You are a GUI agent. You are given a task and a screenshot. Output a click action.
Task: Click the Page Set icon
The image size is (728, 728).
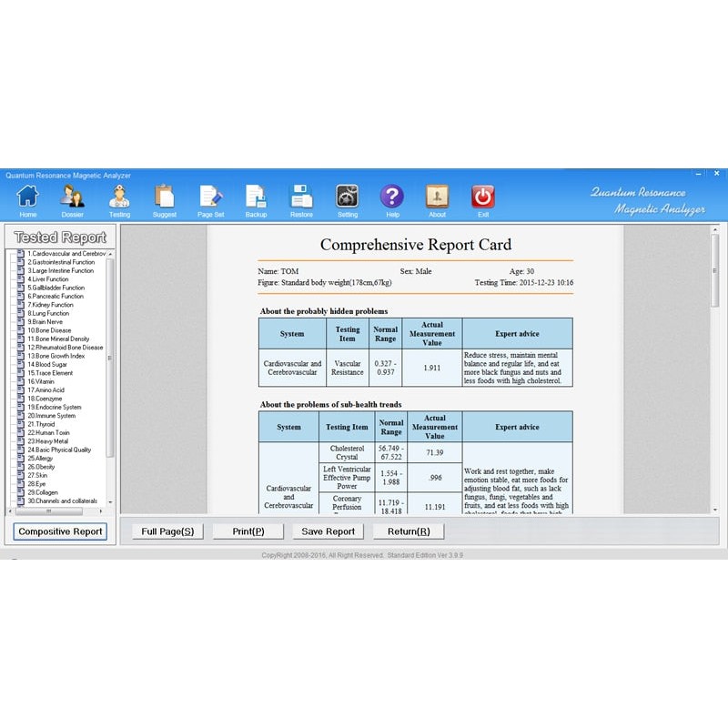point(211,197)
